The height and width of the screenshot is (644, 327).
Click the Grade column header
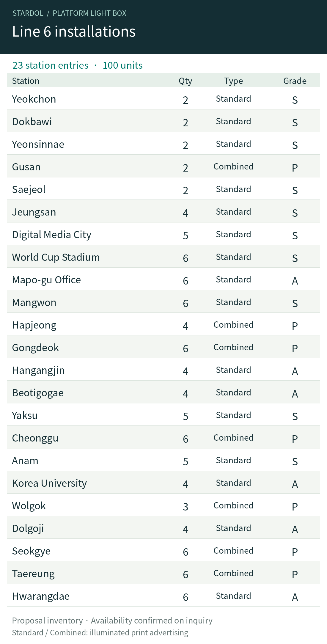295,81
